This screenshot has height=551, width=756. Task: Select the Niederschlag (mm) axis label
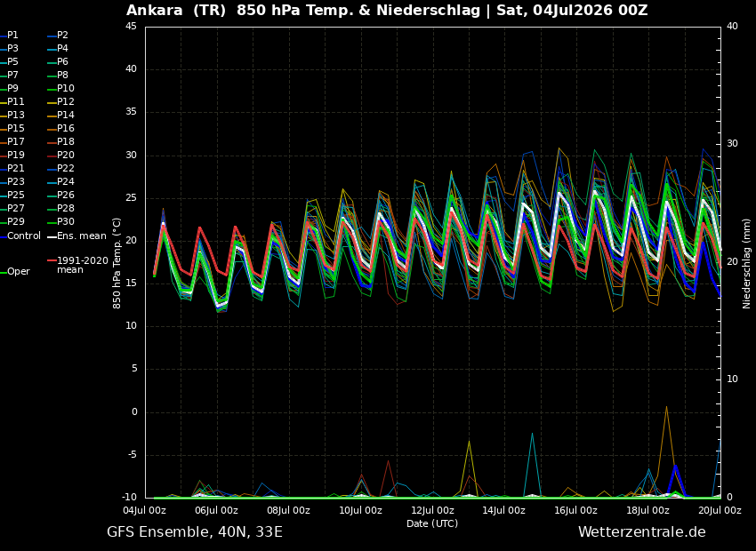point(746,263)
